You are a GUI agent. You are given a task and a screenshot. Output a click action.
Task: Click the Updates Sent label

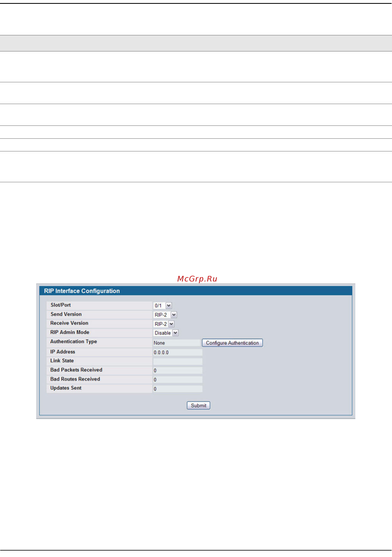tap(66, 388)
